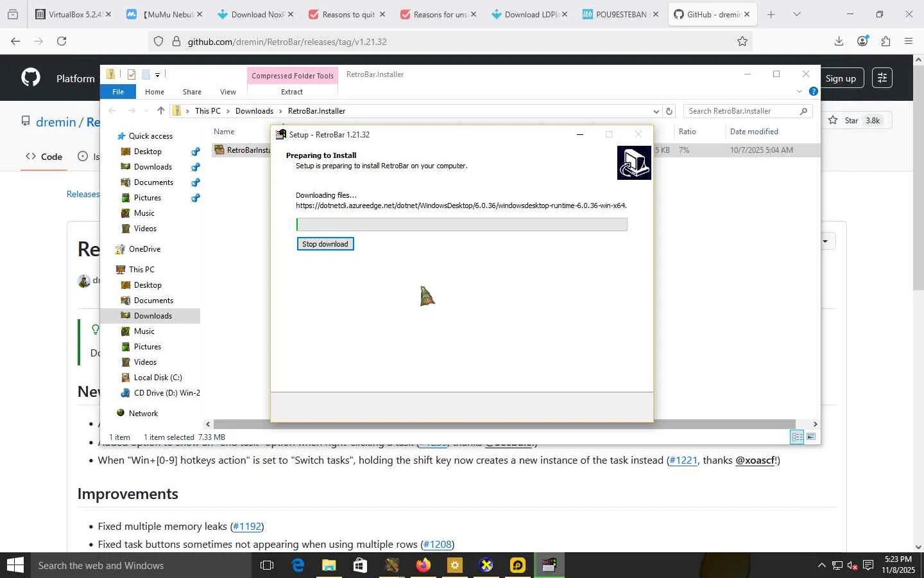924x578 pixels.
Task: Bookmark this page with the star icon
Action: [742, 41]
